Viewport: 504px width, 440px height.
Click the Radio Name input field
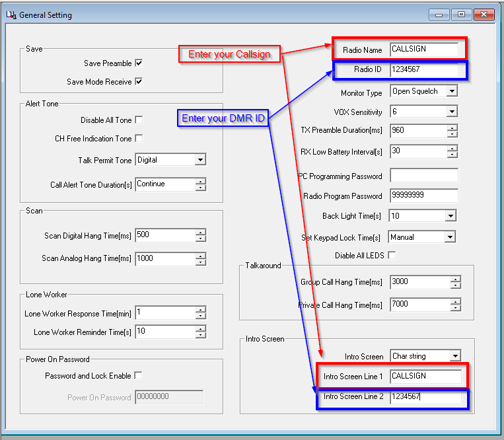tap(424, 50)
